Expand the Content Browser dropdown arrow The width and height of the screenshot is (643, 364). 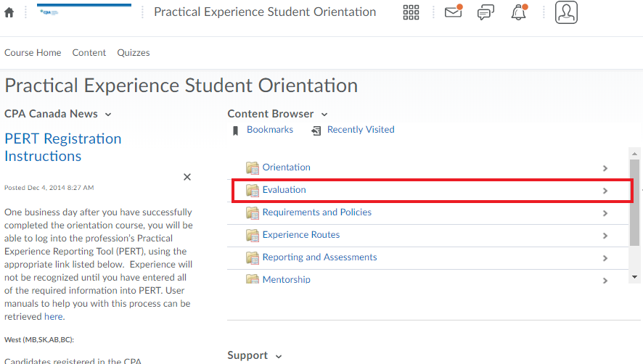click(x=324, y=115)
